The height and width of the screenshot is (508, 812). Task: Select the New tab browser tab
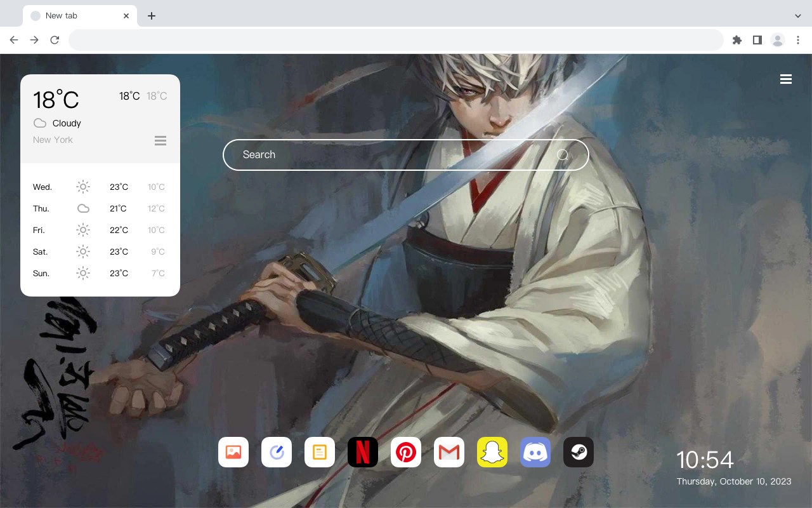(x=79, y=16)
